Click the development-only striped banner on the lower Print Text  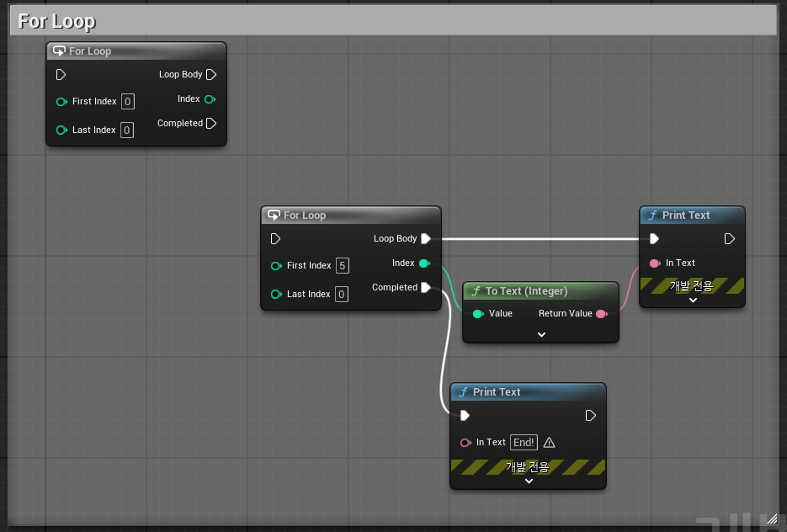click(x=528, y=467)
